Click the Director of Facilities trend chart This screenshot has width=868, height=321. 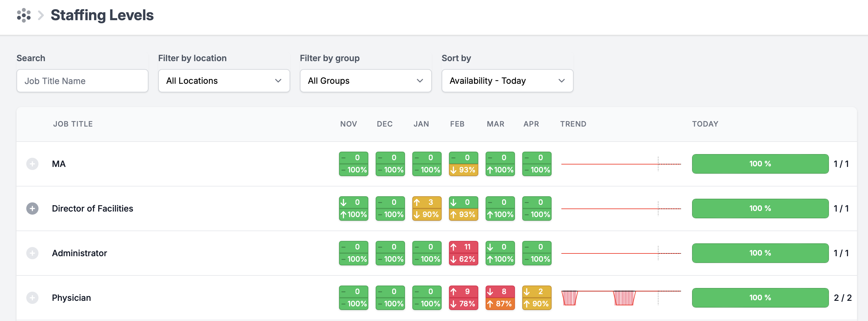click(621, 208)
